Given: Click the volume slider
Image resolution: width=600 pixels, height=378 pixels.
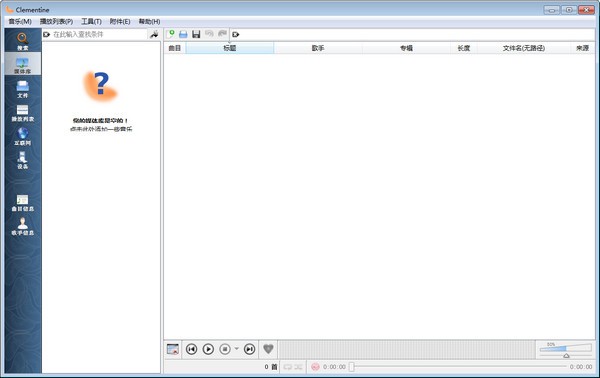Looking at the screenshot, I should [566, 350].
